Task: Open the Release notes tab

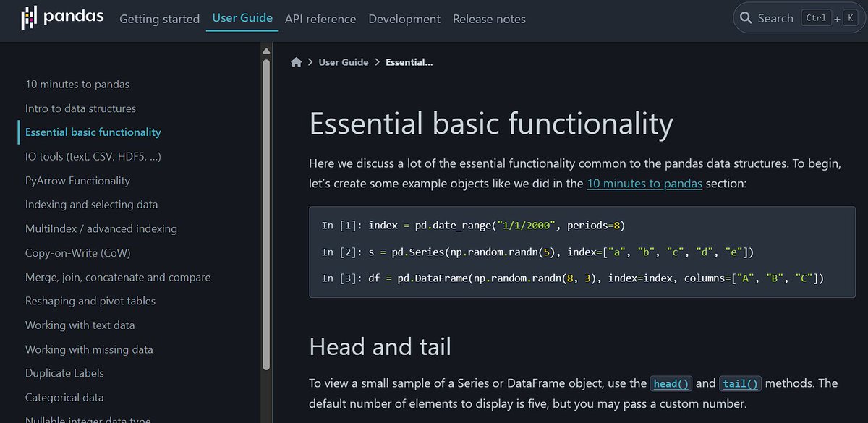Action: coord(489,19)
